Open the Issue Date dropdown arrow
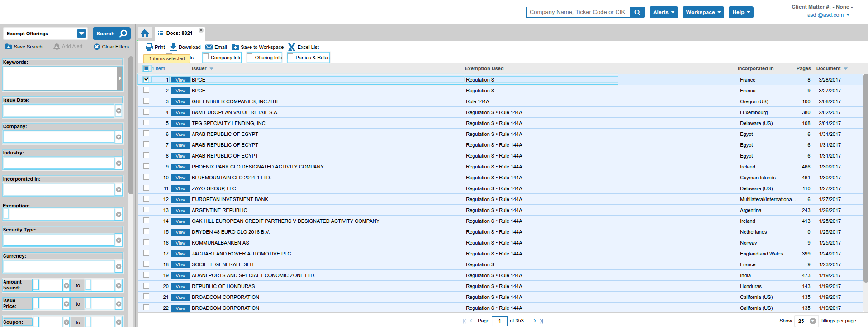 119,111
